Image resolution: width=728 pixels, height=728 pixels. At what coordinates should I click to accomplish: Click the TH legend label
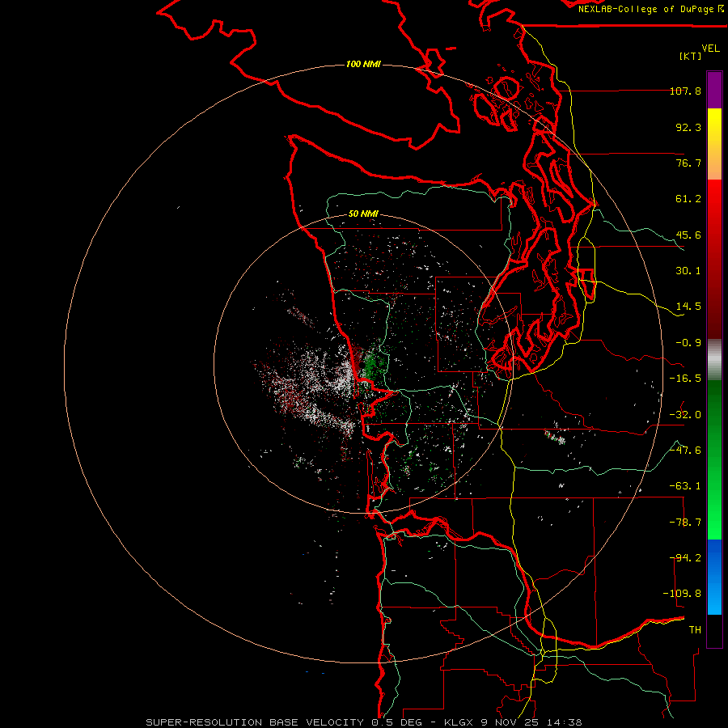tap(695, 630)
